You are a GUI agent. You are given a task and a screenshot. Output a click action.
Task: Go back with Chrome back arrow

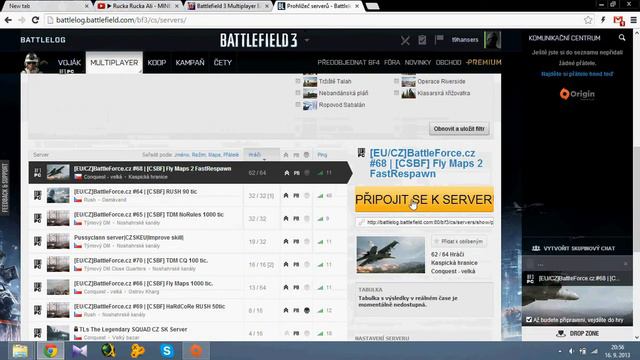(8, 20)
